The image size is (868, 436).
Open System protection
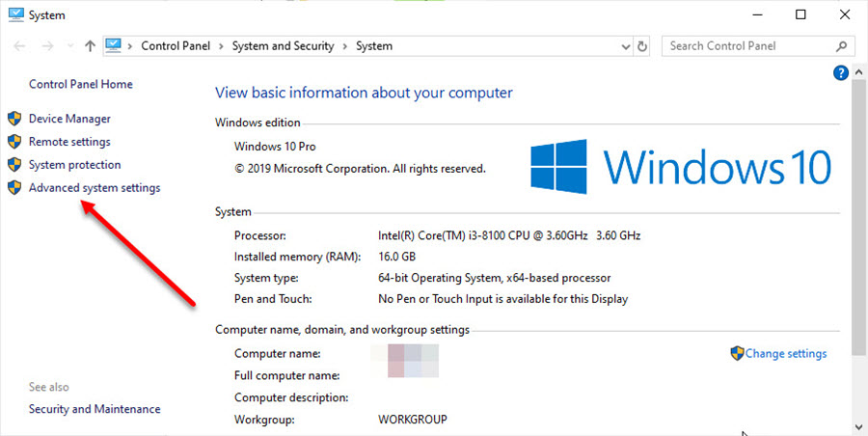(x=74, y=165)
